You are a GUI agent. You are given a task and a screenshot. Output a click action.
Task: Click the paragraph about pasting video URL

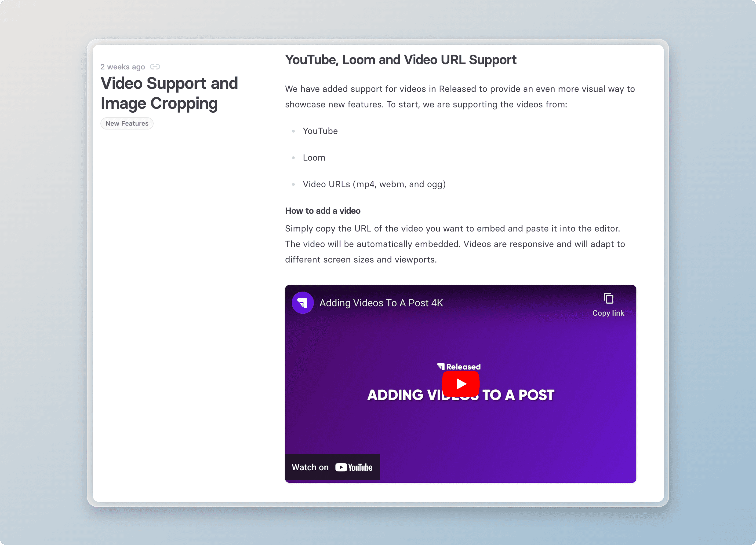(455, 244)
